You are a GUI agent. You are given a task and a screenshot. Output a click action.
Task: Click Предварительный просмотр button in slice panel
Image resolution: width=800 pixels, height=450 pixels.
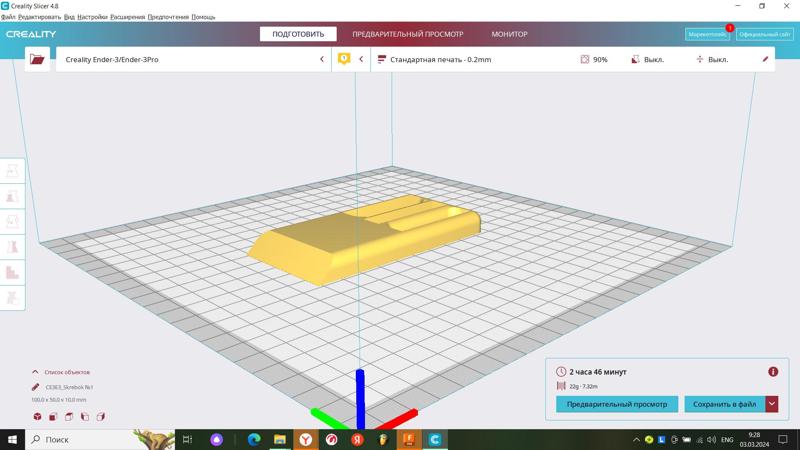[617, 404]
